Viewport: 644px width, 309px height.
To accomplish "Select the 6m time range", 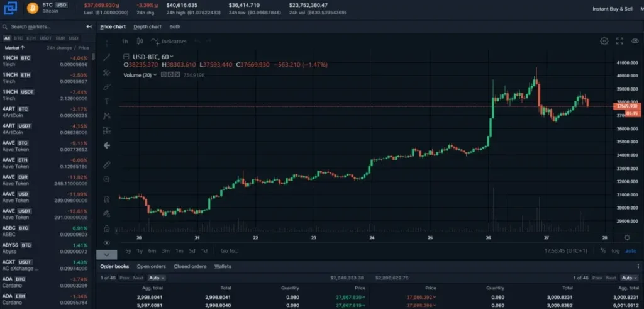I will [152, 250].
